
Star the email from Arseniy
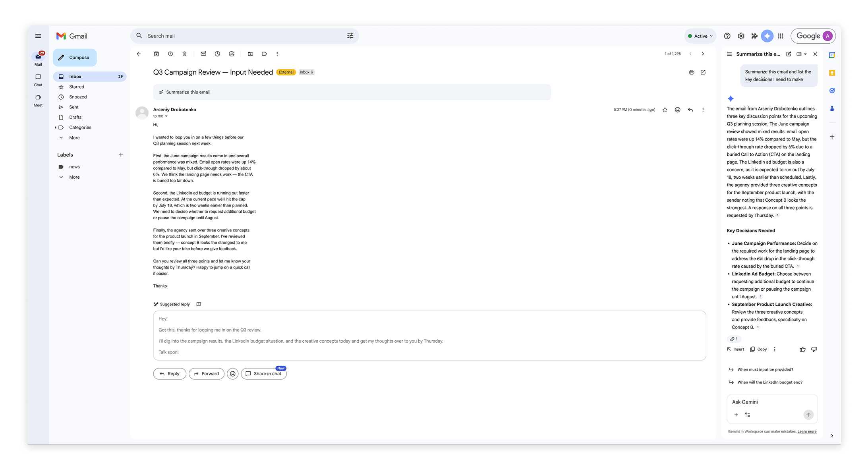[x=664, y=110]
